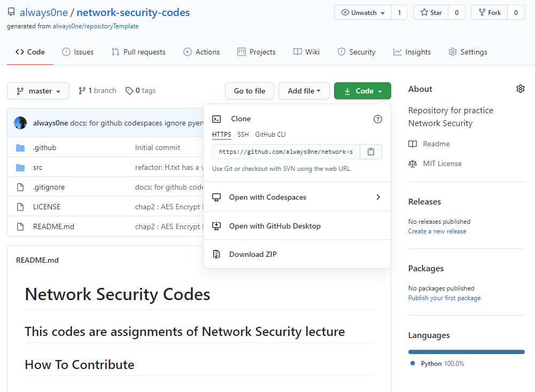Expand the Add file dropdown
Viewport: 535px width, 392px height.
(304, 91)
